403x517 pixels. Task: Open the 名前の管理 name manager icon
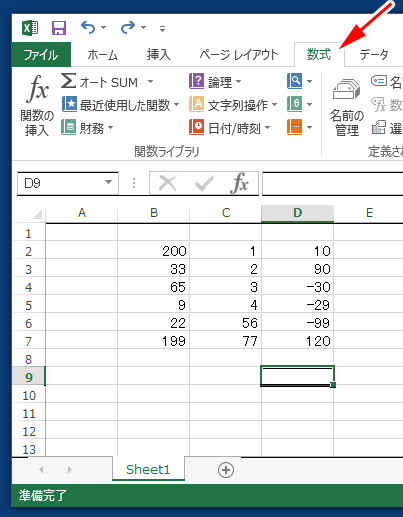[x=347, y=107]
